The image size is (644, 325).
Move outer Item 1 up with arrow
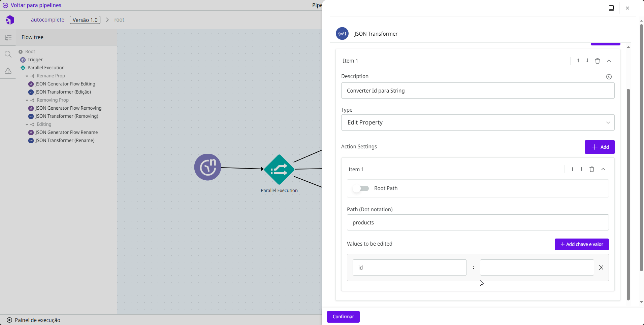click(x=578, y=61)
